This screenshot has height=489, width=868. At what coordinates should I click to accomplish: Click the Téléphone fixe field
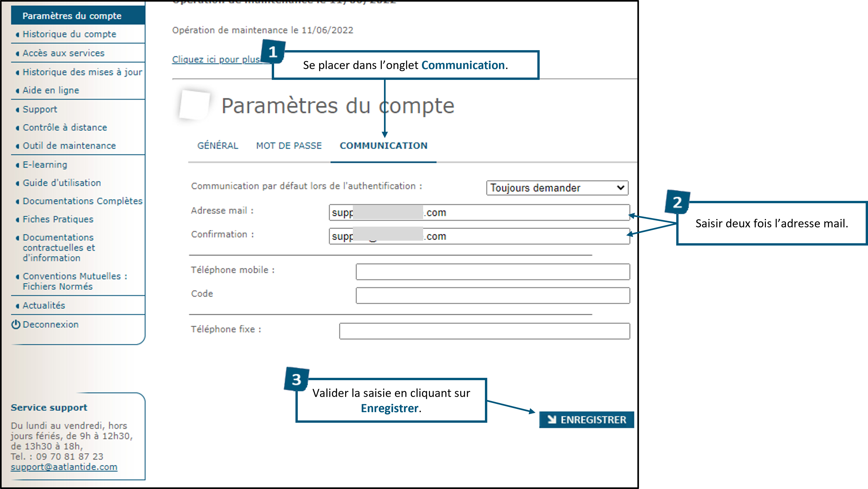click(485, 331)
